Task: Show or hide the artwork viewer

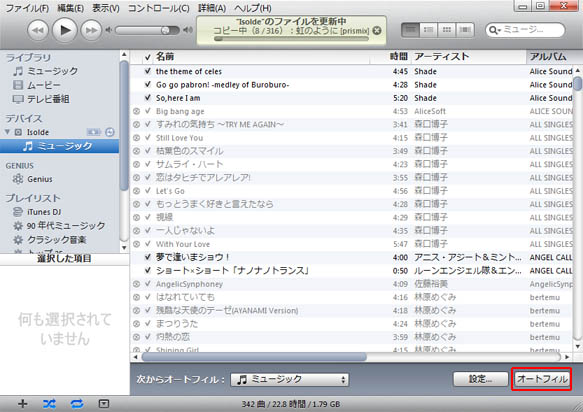Action: [104, 403]
